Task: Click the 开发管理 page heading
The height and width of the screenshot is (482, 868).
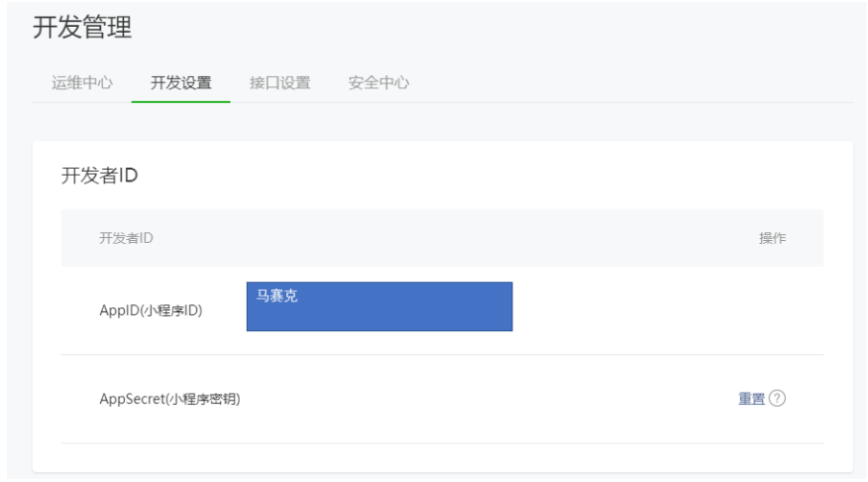Action: tap(82, 28)
